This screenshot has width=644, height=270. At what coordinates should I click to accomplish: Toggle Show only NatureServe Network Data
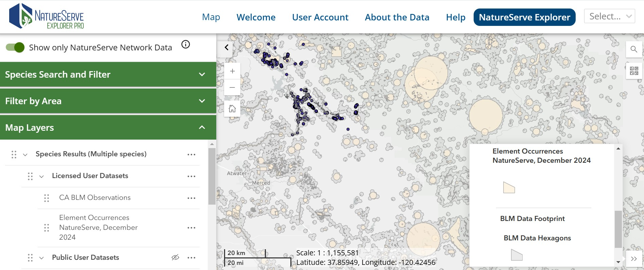[15, 47]
